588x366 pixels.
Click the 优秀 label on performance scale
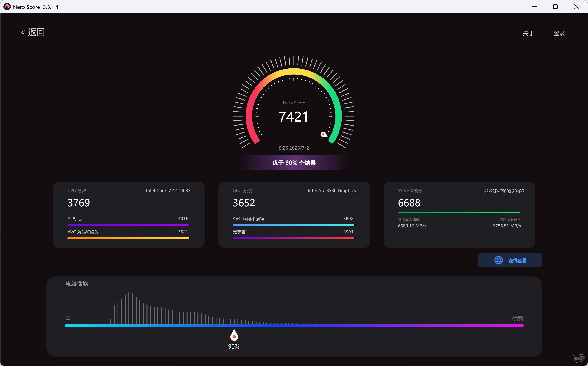pyautogui.click(x=518, y=319)
